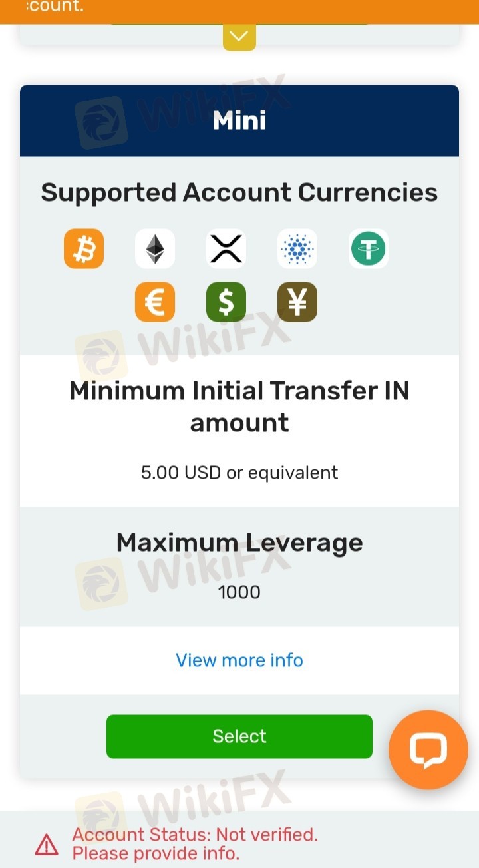The image size is (479, 868).
Task: Open the View more info link
Action: 239,660
